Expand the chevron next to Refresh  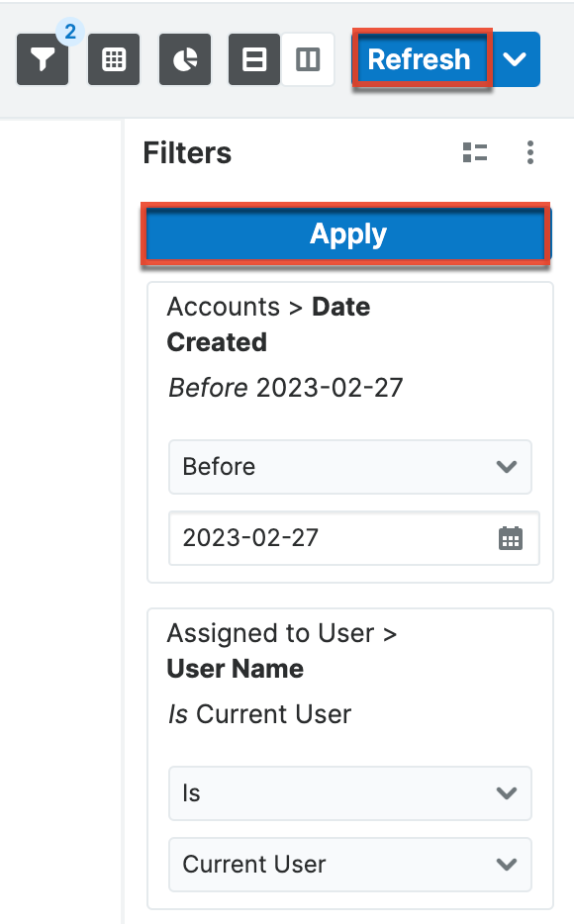pos(516,59)
